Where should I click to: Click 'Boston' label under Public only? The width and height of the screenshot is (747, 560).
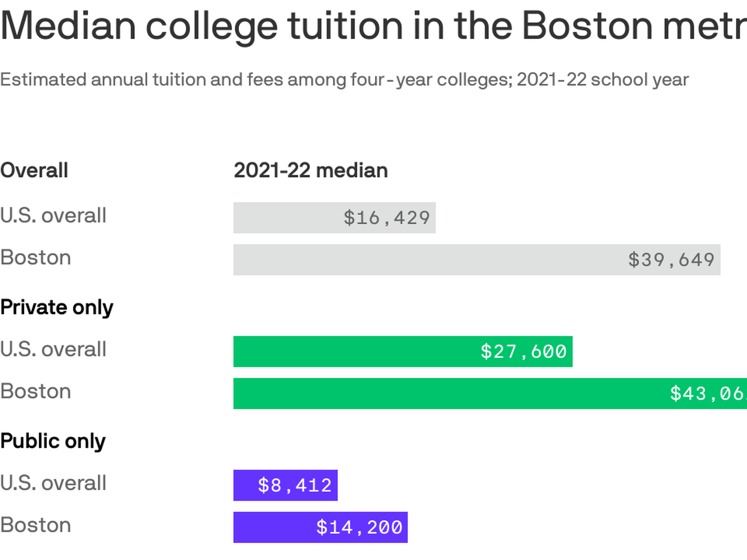coord(35,525)
